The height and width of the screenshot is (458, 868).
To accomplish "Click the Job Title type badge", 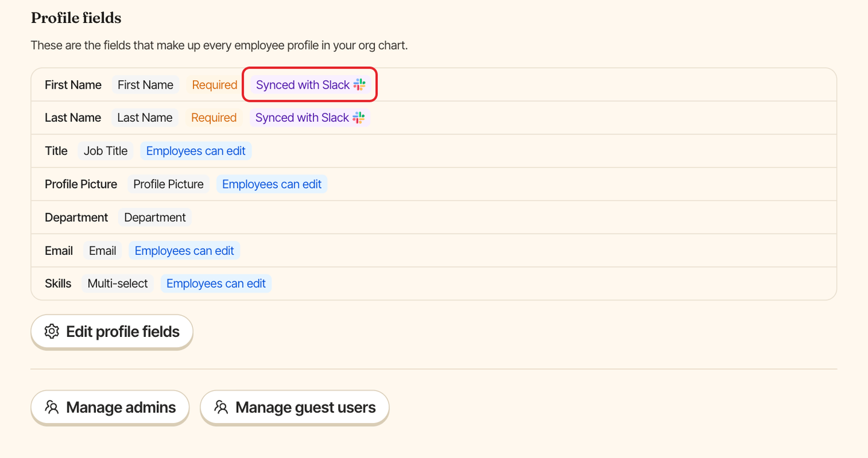I will (x=105, y=151).
